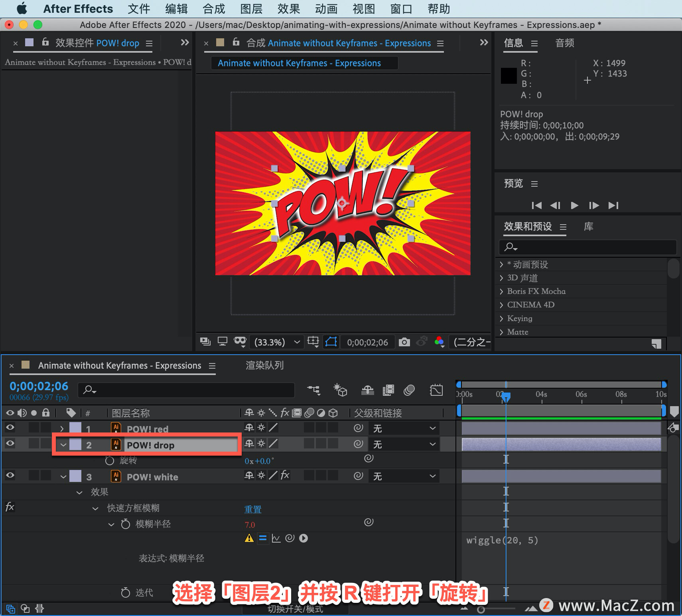Toggle motion blur for timeline icon
682x616 pixels.
[409, 390]
